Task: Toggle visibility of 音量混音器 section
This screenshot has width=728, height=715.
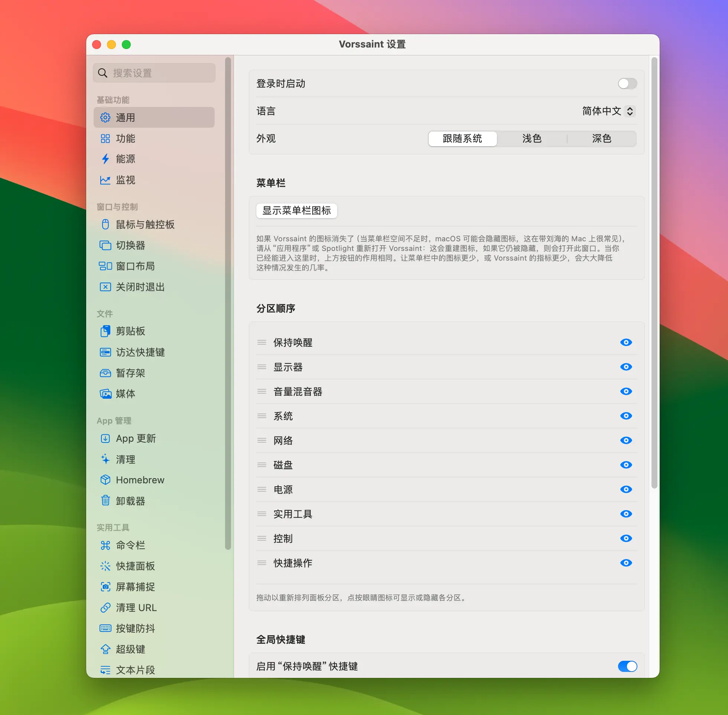Action: [626, 391]
